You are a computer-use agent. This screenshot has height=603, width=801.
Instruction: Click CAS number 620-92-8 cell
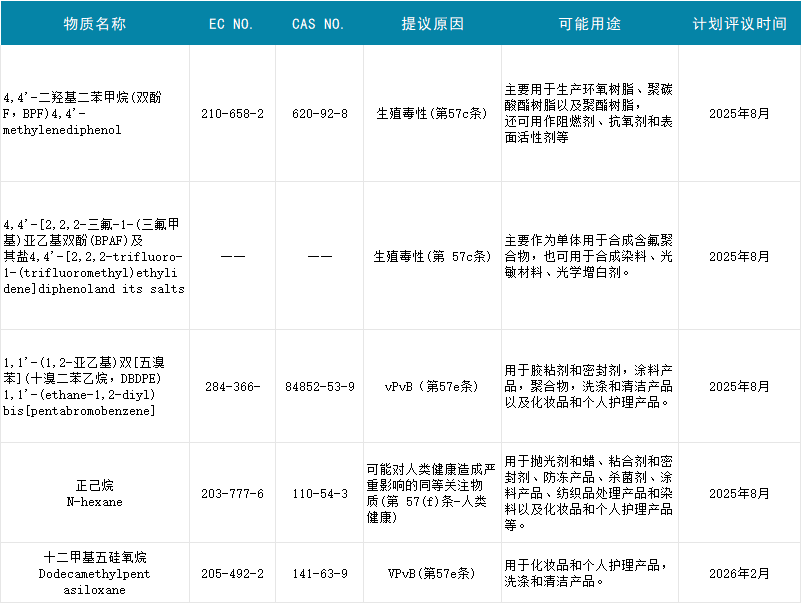(319, 114)
